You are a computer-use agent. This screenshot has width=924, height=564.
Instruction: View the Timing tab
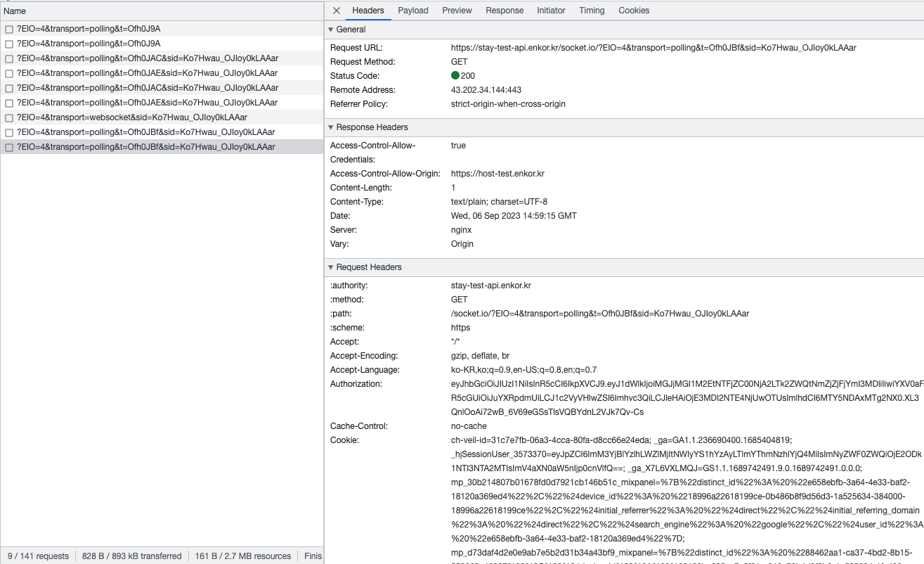click(x=592, y=11)
